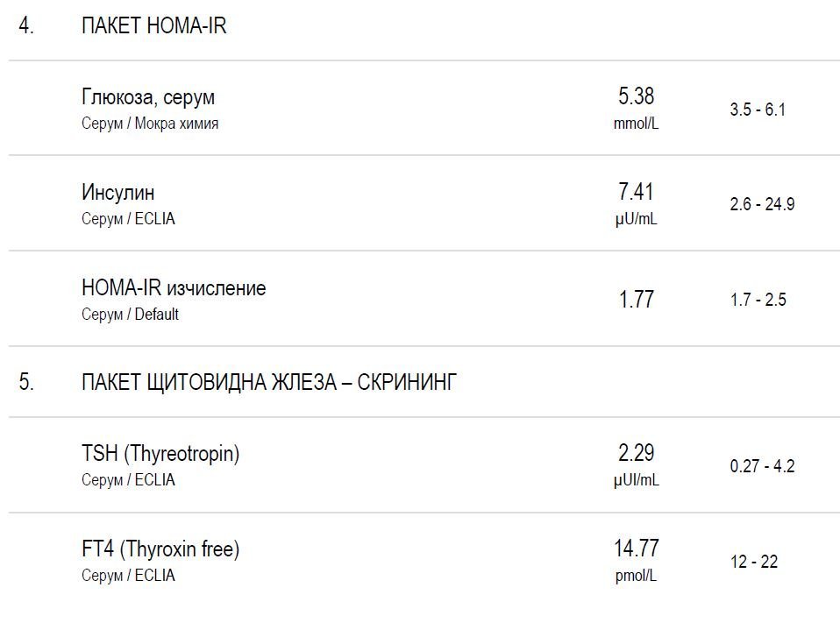
Task: Click the glucose result value 5.38
Action: [636, 96]
